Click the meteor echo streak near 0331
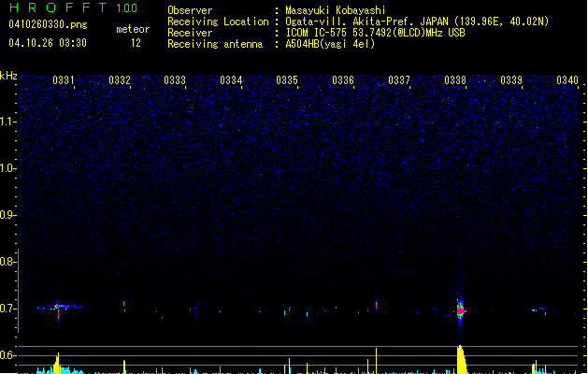Viewport: 588px width, 374px height. [x=59, y=307]
